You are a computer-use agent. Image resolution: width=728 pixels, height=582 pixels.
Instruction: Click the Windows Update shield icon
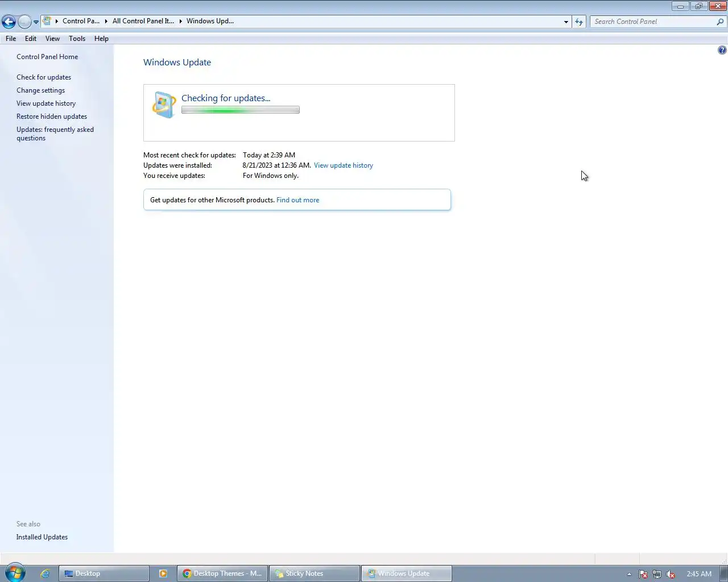click(x=164, y=105)
